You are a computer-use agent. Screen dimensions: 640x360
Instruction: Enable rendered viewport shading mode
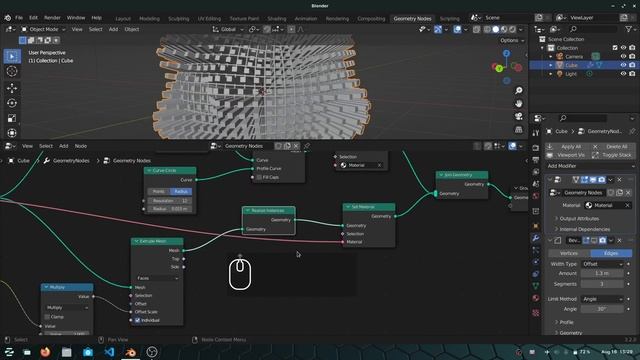click(512, 29)
